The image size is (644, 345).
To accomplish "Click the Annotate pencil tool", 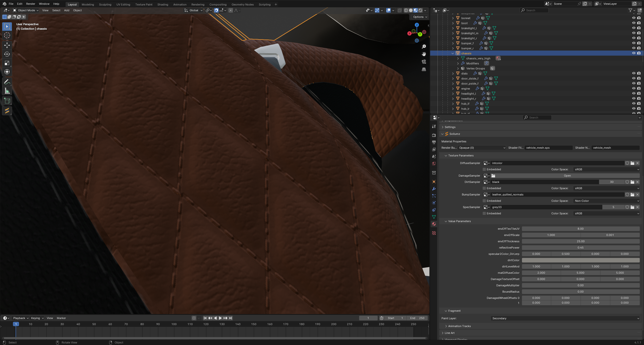I will pyautogui.click(x=7, y=82).
